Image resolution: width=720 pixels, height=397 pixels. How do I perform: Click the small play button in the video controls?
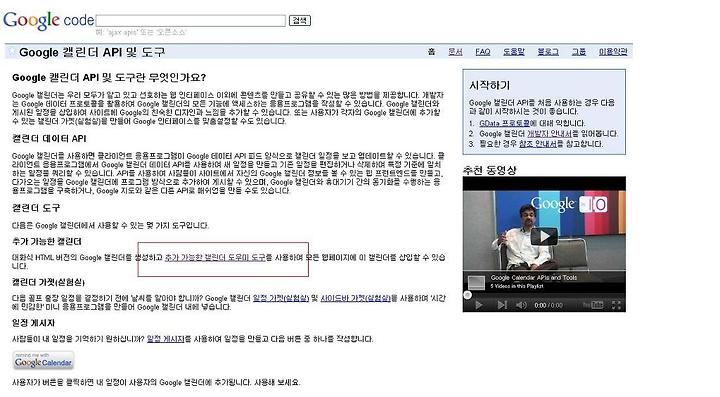click(479, 305)
